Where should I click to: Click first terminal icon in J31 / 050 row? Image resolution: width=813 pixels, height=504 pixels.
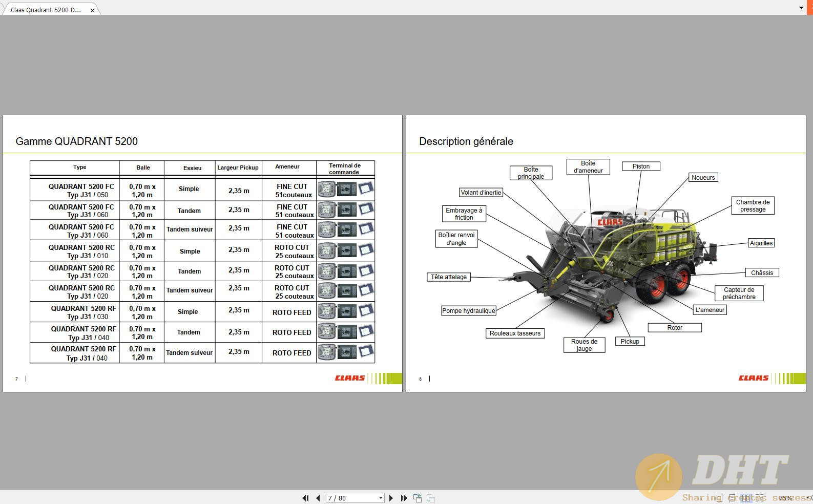click(326, 189)
